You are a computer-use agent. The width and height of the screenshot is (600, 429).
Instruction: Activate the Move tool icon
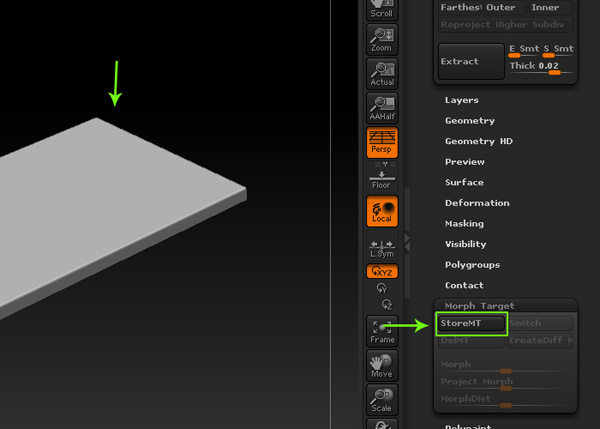pyautogui.click(x=381, y=365)
